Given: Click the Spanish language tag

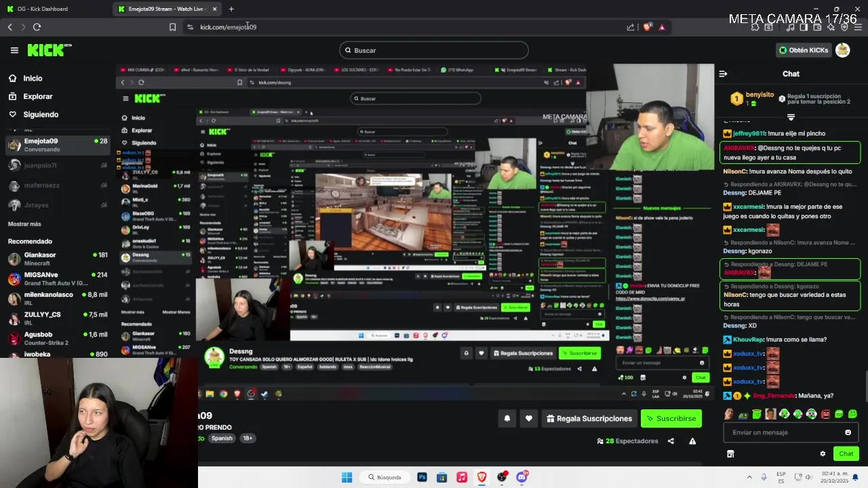Looking at the screenshot, I should click(222, 438).
